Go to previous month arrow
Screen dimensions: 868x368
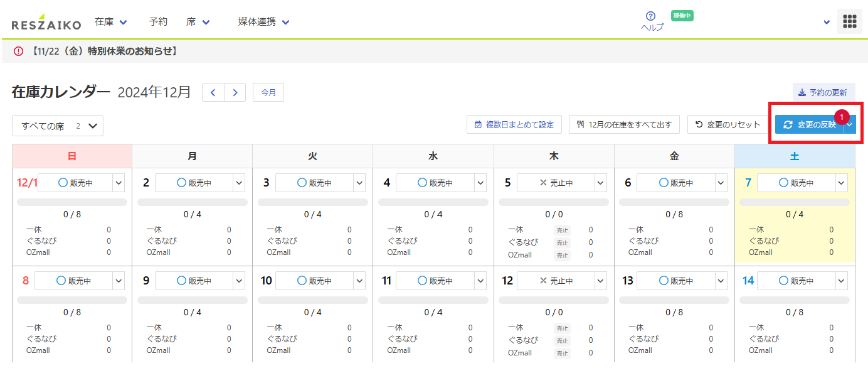click(x=213, y=92)
